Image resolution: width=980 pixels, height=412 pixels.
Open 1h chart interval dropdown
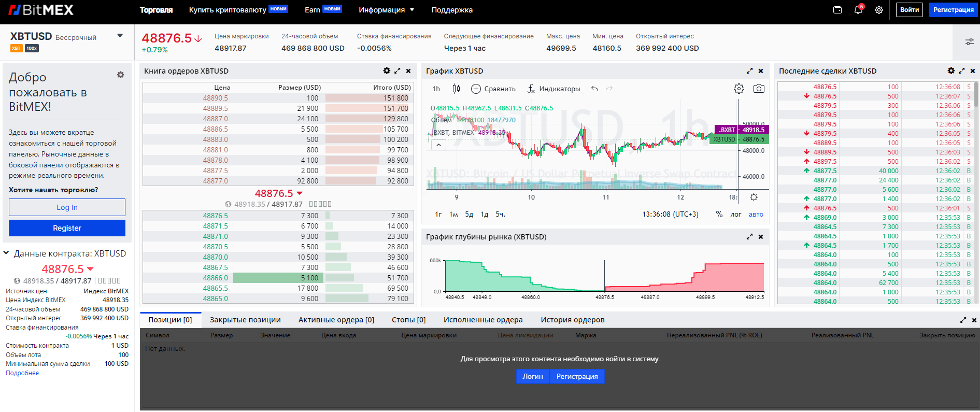point(436,89)
